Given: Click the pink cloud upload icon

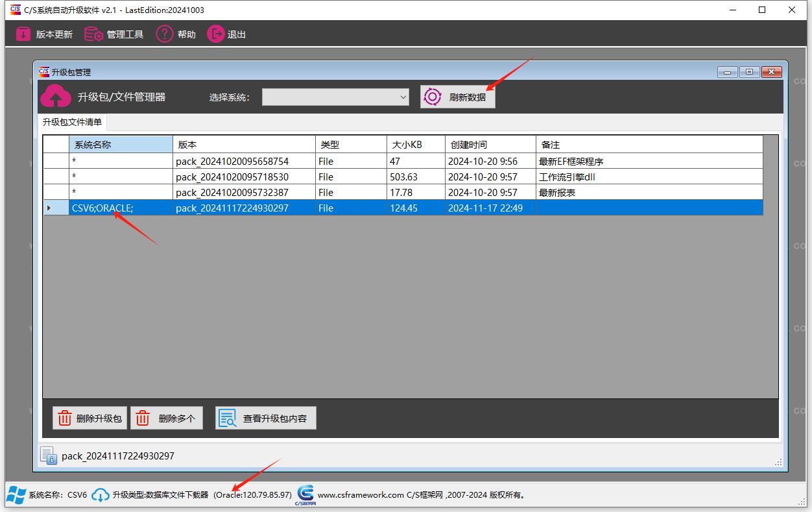Looking at the screenshot, I should (x=56, y=97).
